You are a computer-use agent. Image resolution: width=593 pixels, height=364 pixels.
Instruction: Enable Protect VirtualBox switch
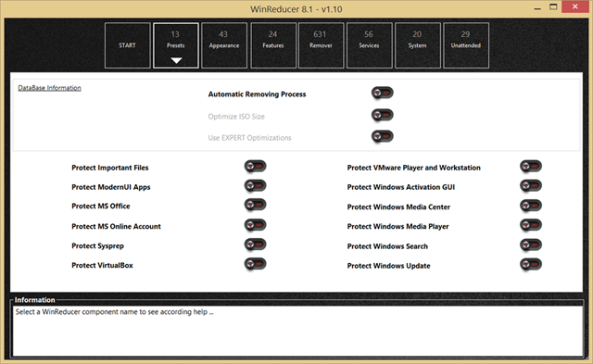pos(256,264)
